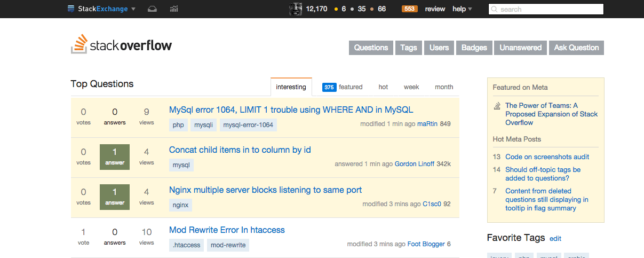Open Should off-topic tags be added post

click(543, 174)
